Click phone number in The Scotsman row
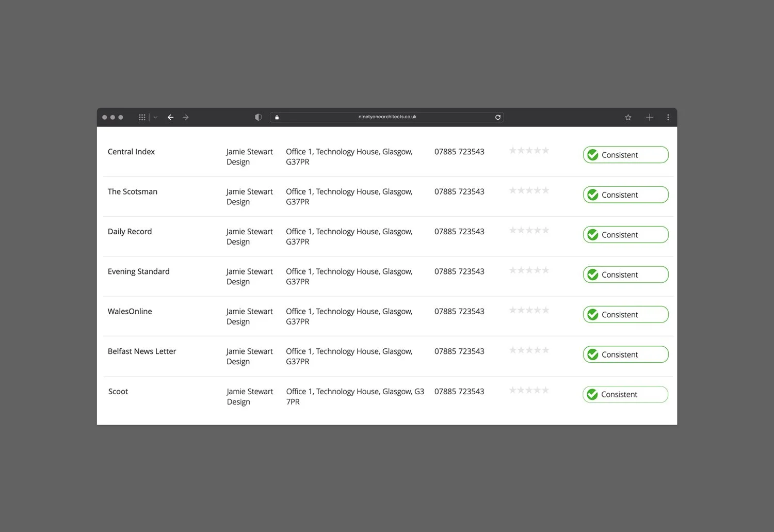Image resolution: width=774 pixels, height=532 pixels. point(459,191)
